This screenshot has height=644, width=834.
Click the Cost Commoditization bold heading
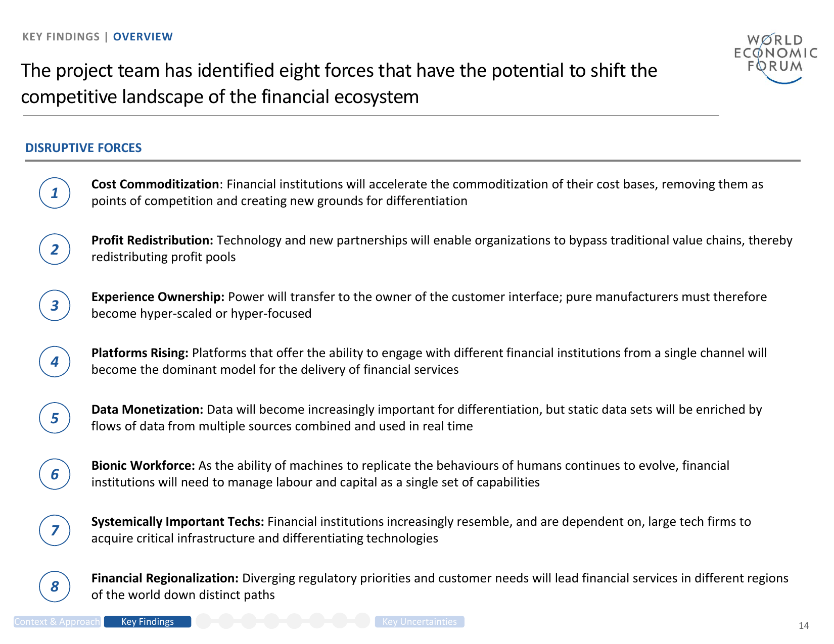pos(155,184)
